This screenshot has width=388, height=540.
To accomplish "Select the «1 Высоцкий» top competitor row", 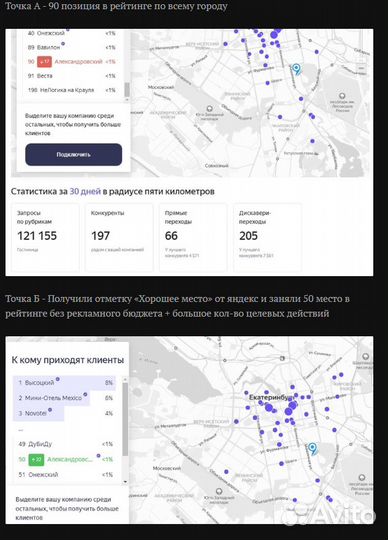I will 65,383.
